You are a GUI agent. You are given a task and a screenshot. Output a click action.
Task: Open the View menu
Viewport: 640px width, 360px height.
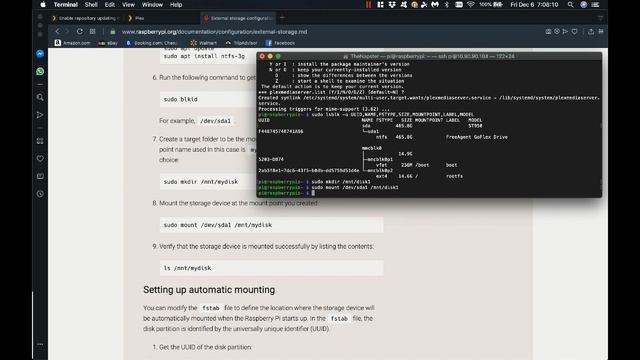pos(128,4)
